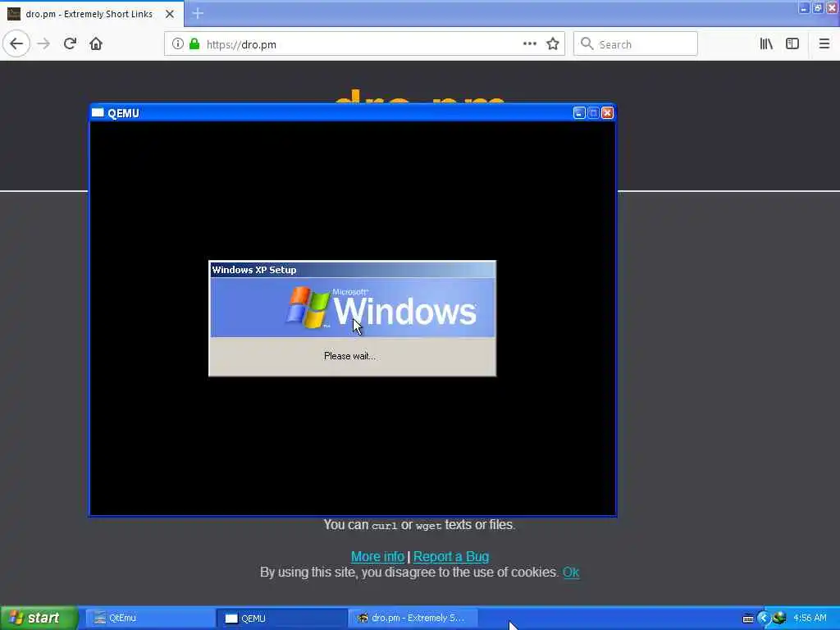840x630 pixels.
Task: Open the Report a Bug link
Action: [x=451, y=557]
